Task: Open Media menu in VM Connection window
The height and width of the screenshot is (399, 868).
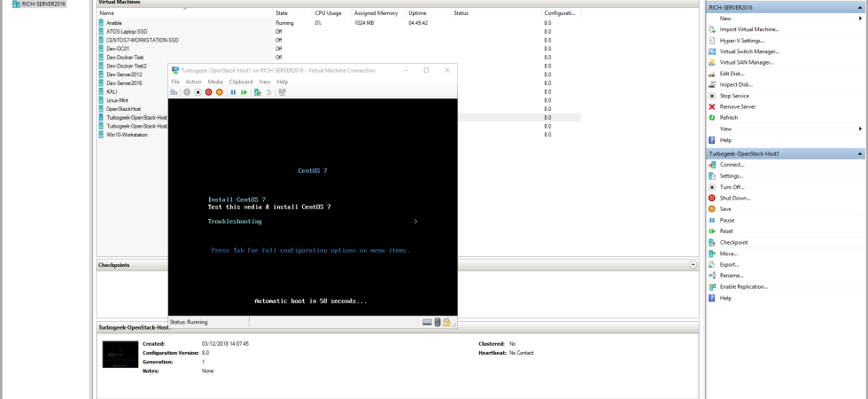Action: coord(215,82)
